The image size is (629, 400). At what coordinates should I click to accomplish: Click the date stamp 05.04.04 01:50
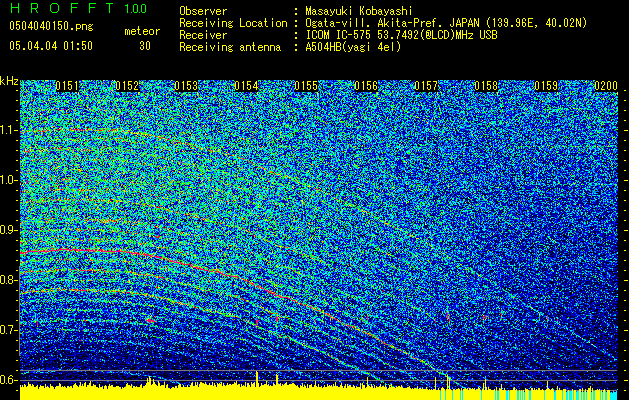point(51,46)
